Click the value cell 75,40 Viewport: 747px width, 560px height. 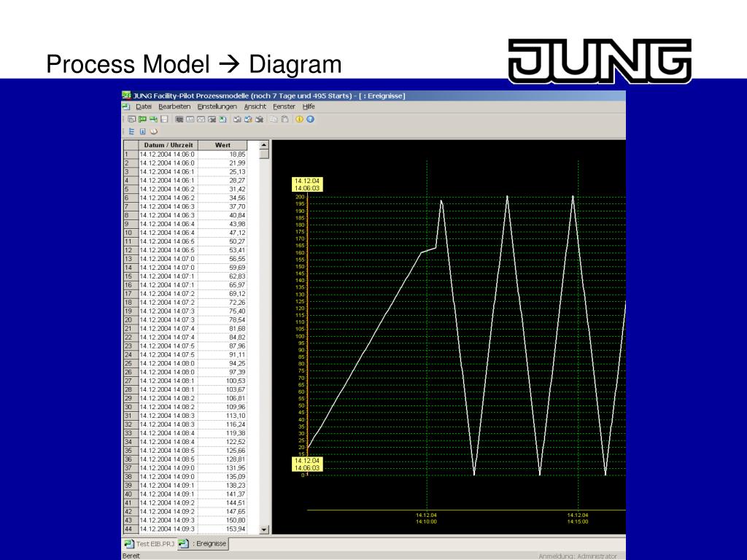[x=222, y=311]
